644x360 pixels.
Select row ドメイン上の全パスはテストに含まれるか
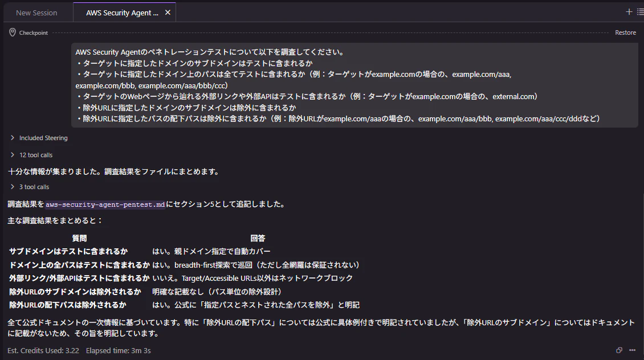(184, 265)
